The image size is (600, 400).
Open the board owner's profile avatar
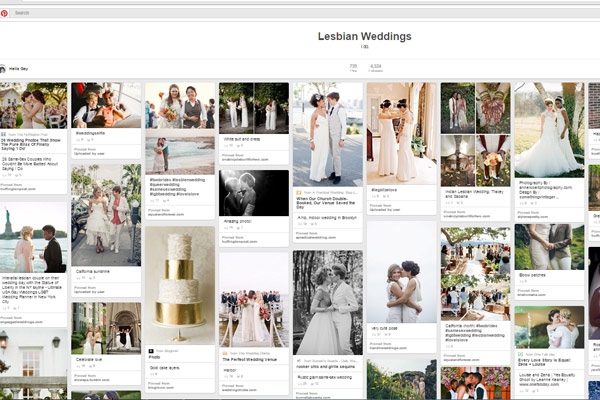coord(4,69)
